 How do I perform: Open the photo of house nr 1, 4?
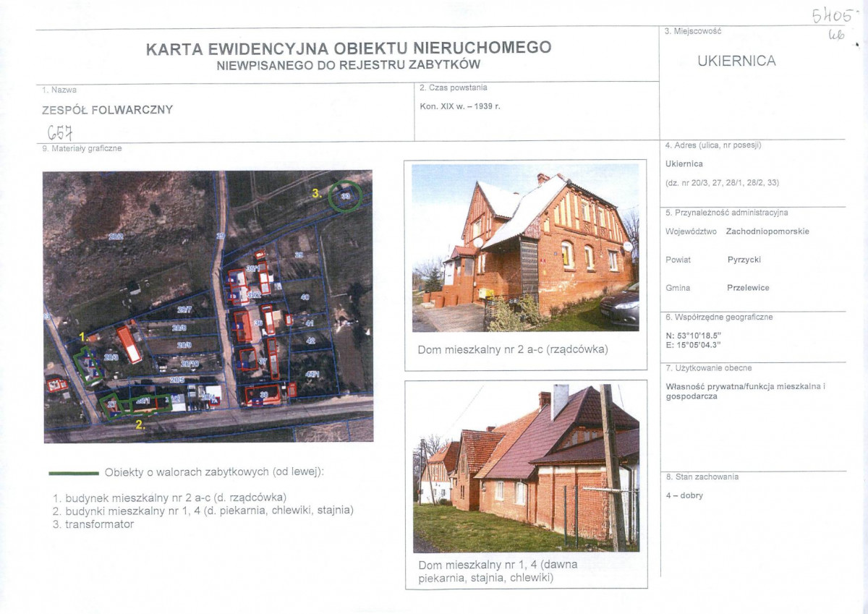[525, 468]
